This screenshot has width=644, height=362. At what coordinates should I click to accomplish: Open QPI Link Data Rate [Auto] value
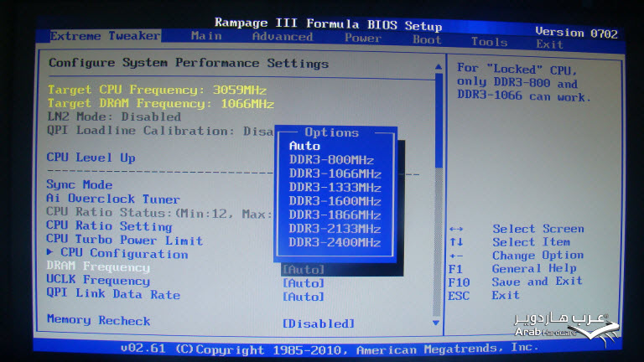303,297
